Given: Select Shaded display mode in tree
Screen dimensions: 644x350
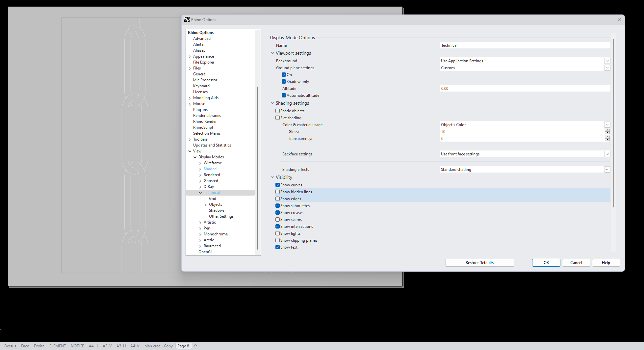Looking at the screenshot, I should pyautogui.click(x=210, y=169).
